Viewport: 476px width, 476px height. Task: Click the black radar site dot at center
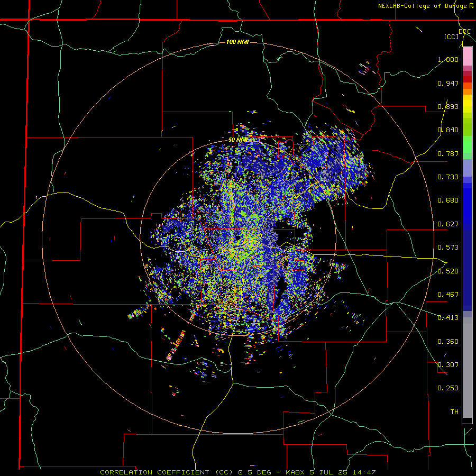(x=237, y=237)
